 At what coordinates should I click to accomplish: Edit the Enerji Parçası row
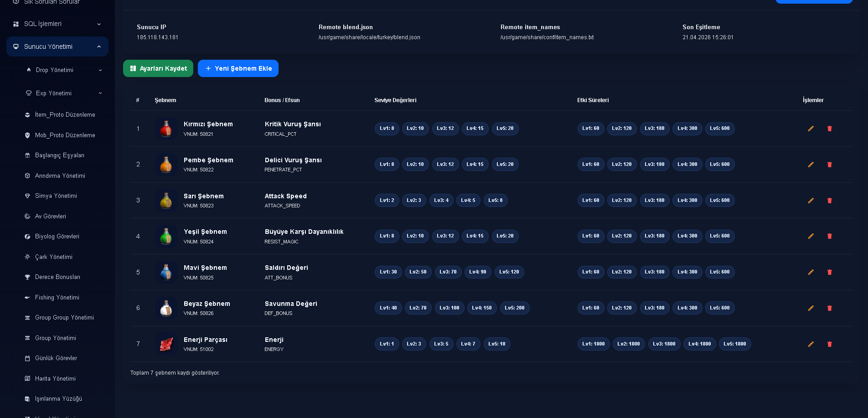coord(811,344)
